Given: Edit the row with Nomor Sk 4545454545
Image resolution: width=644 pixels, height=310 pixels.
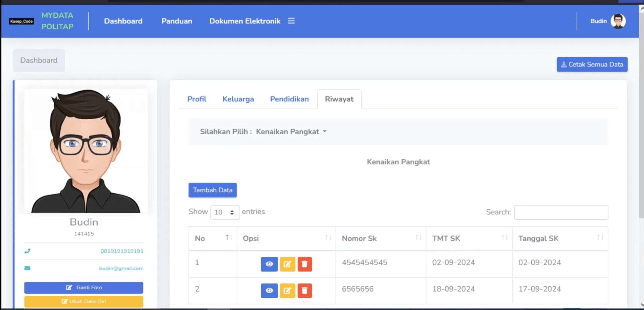Looking at the screenshot, I should tap(287, 264).
